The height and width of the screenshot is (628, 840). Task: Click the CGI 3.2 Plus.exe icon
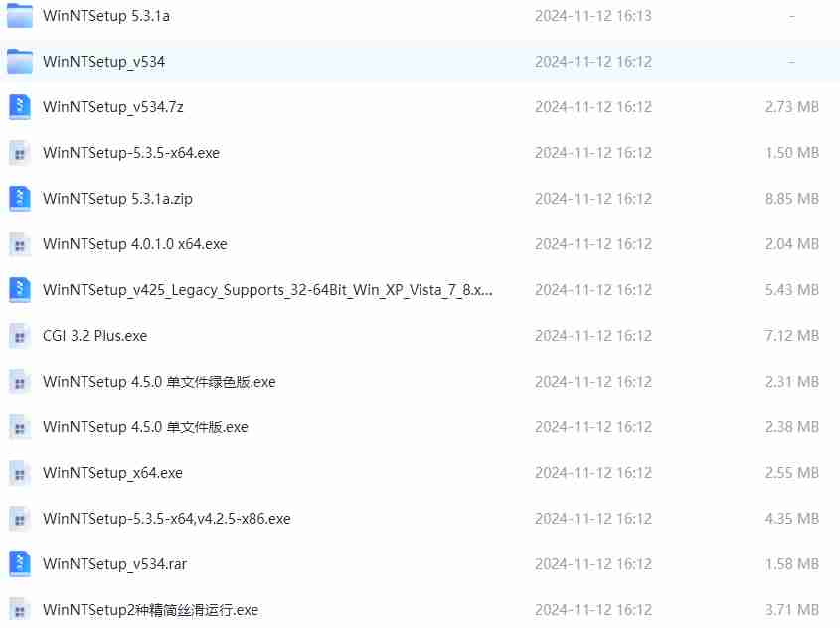coord(20,336)
